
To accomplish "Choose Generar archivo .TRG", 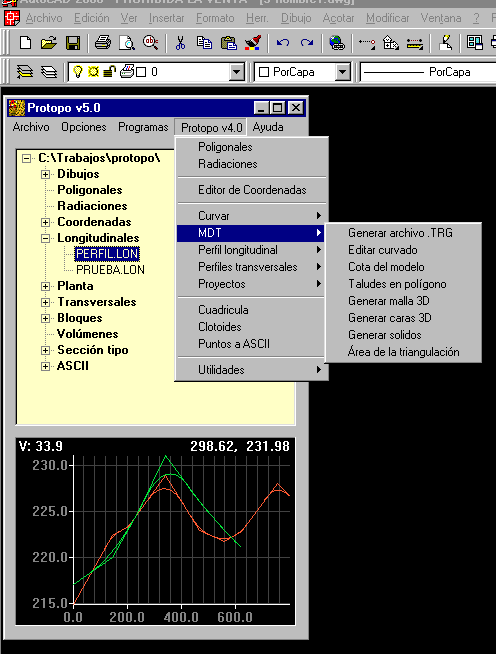I will pos(403,233).
